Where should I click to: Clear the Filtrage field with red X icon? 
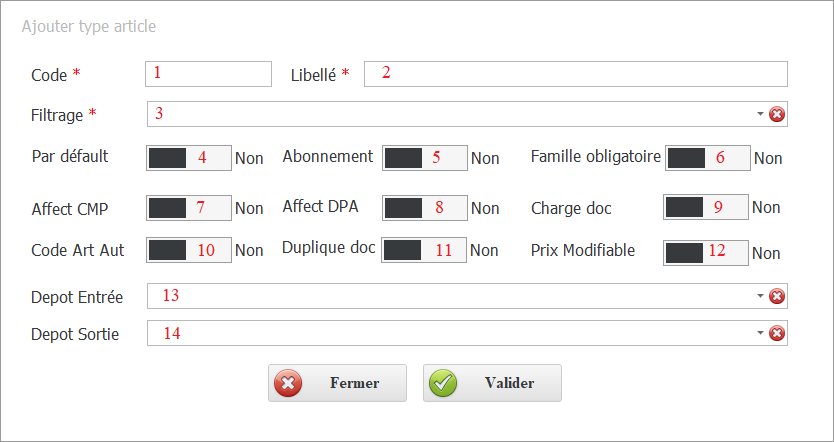tap(777, 114)
